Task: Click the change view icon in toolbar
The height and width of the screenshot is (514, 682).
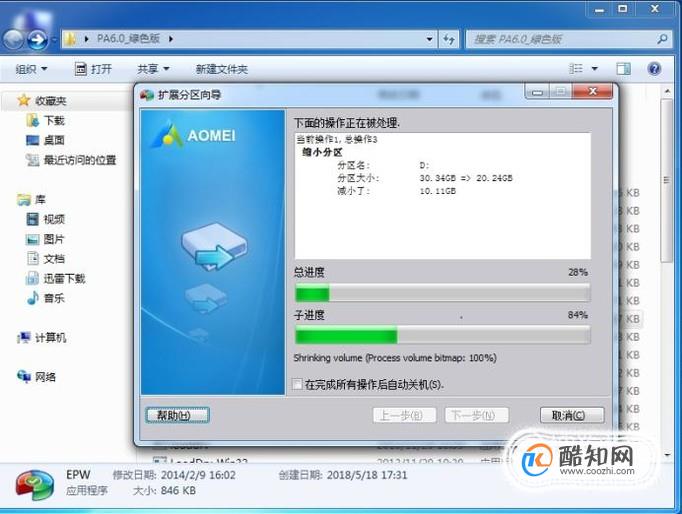Action: [x=576, y=69]
